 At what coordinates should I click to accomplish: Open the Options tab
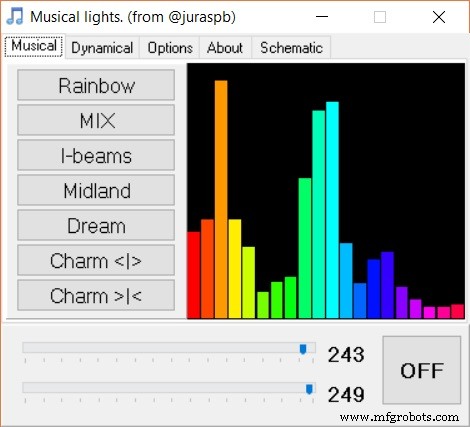click(x=170, y=48)
